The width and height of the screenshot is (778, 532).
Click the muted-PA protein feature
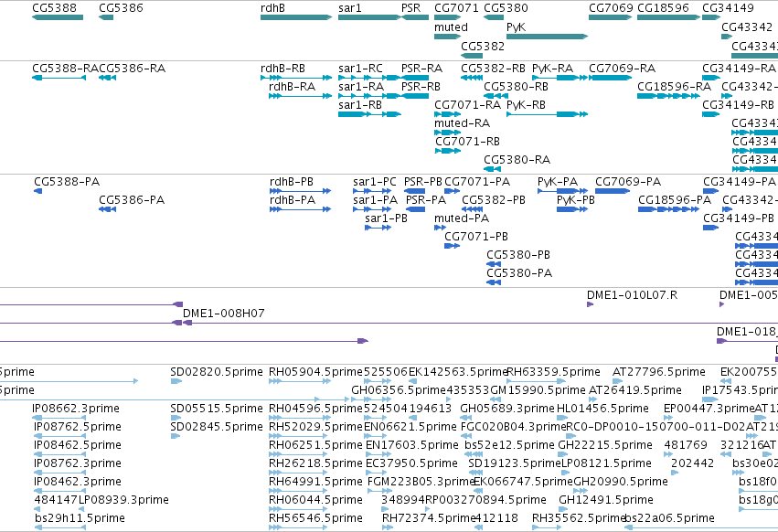(x=440, y=228)
